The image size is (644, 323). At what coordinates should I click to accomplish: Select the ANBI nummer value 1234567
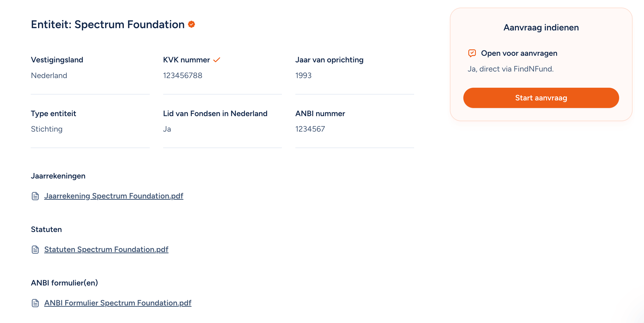[x=310, y=129]
